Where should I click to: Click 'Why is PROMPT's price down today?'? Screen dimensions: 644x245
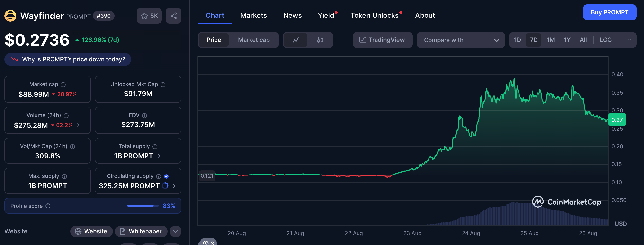coord(68,59)
